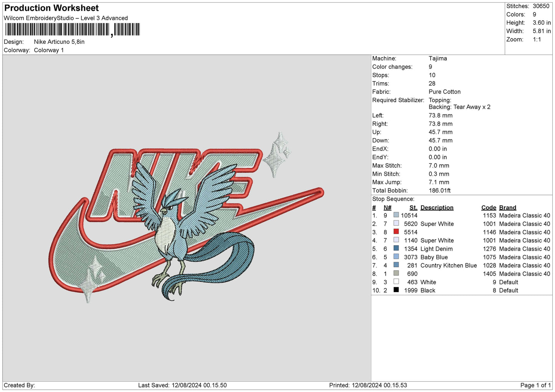
Task: Click stitch count 10514 in stop 1
Action: pos(409,215)
